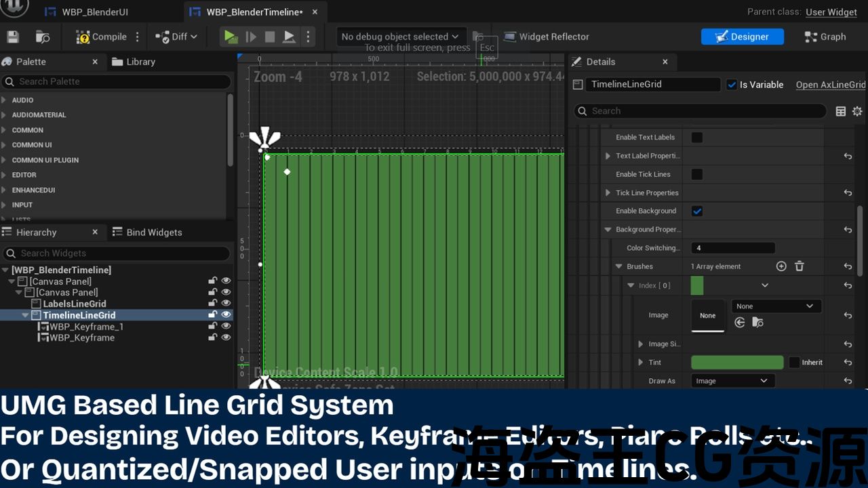Click the Search Palette input field
The width and height of the screenshot is (868, 488).
(122, 81)
